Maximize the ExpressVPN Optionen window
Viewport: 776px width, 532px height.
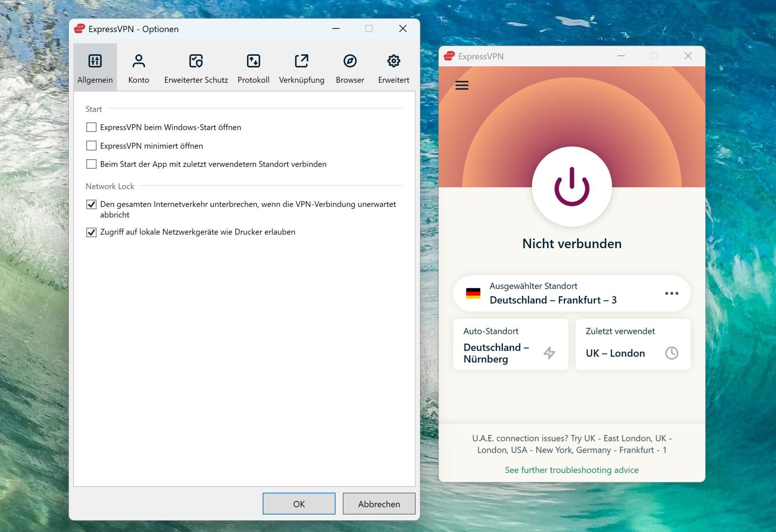coord(369,29)
